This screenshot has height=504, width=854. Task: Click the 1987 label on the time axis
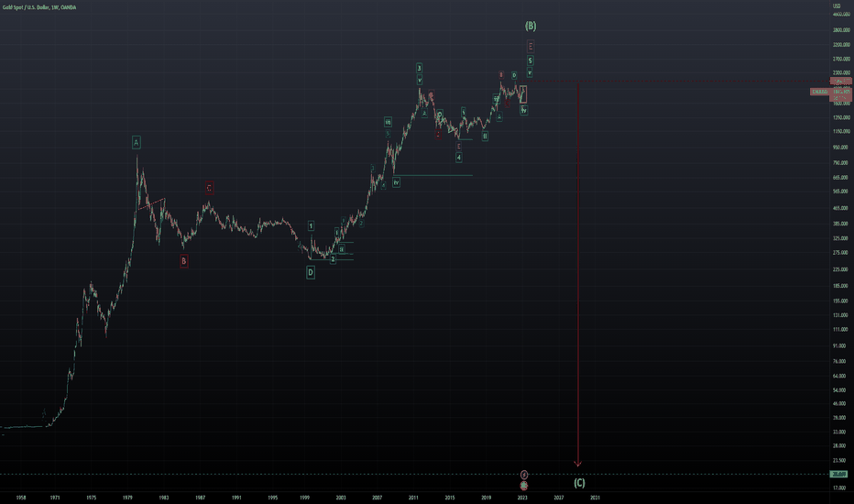(x=200, y=498)
